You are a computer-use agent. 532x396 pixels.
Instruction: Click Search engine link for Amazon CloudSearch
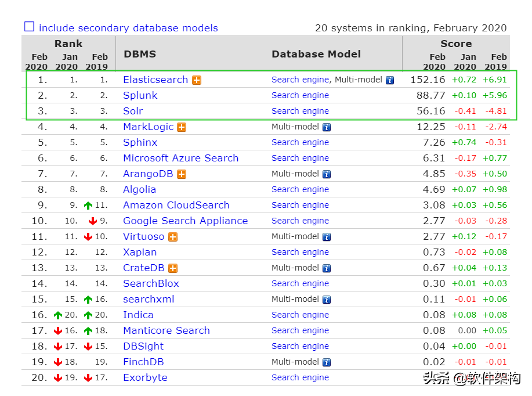click(300, 205)
